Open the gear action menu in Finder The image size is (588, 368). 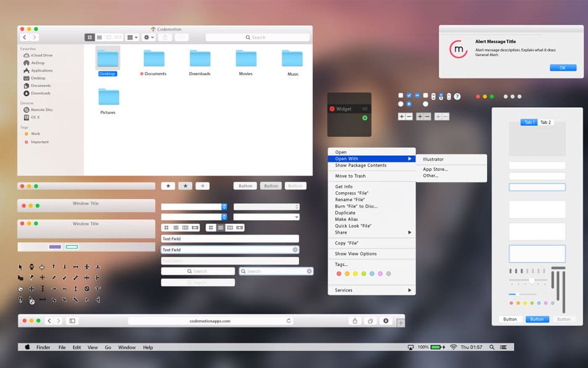coord(147,37)
